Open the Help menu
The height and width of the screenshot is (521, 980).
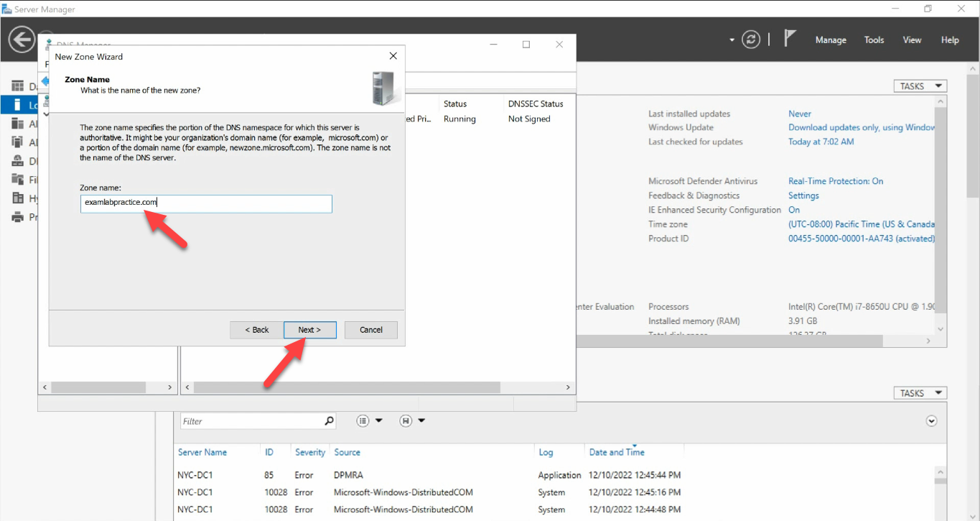pyautogui.click(x=950, y=40)
